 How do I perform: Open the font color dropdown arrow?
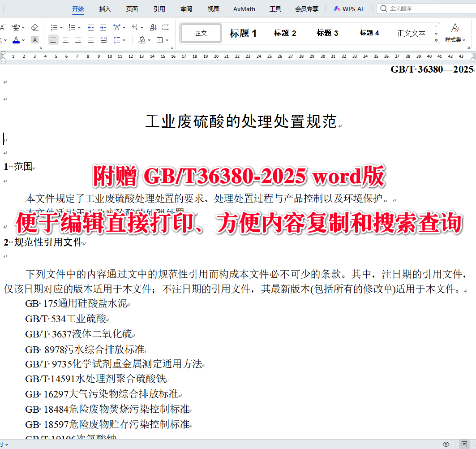[x=22, y=39]
